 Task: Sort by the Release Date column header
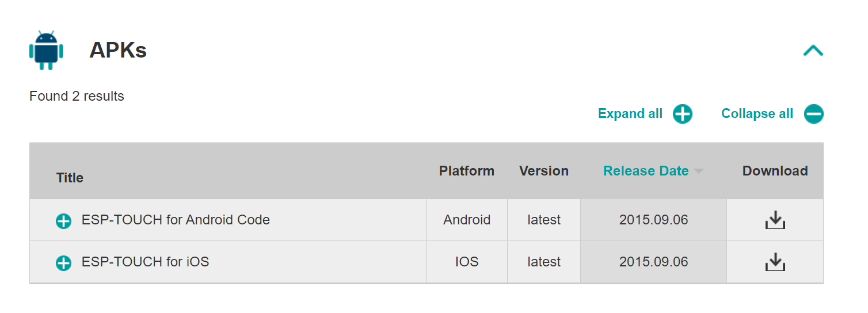(x=646, y=171)
